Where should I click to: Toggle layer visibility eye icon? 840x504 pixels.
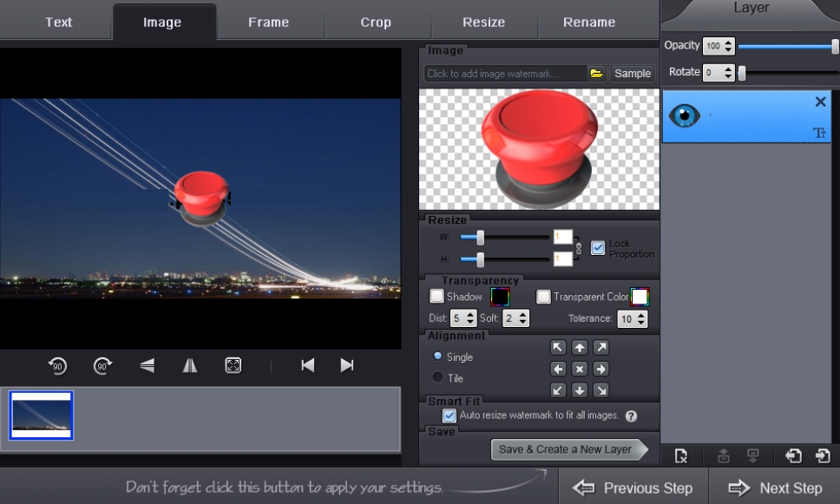tap(685, 116)
